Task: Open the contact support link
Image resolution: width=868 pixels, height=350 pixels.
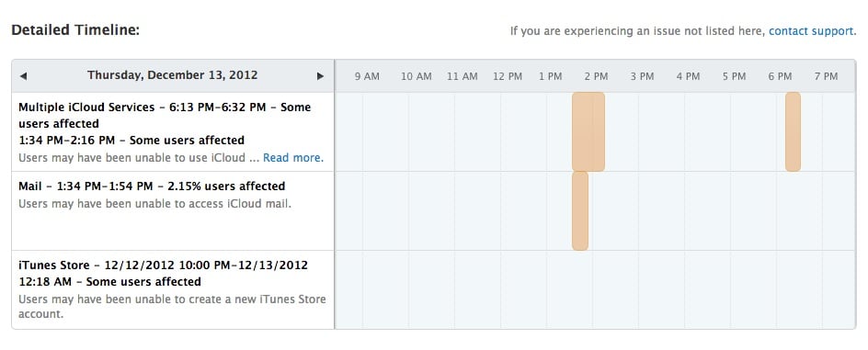Action: coord(811,31)
